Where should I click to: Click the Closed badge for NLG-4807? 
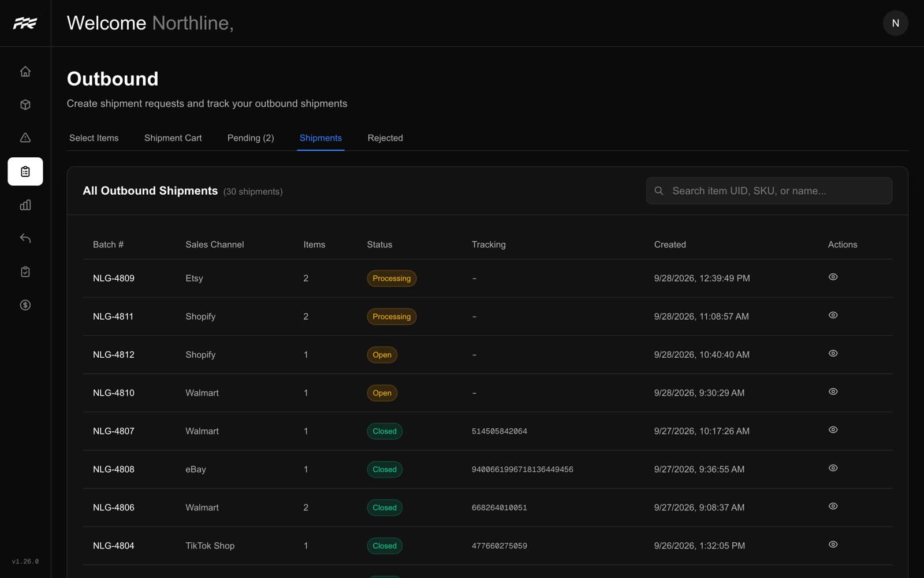[x=385, y=431]
